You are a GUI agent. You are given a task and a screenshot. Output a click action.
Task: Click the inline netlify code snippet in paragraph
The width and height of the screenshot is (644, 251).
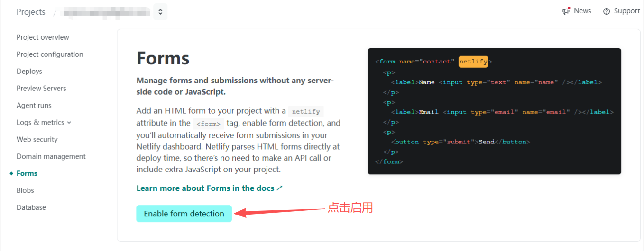[x=306, y=112]
